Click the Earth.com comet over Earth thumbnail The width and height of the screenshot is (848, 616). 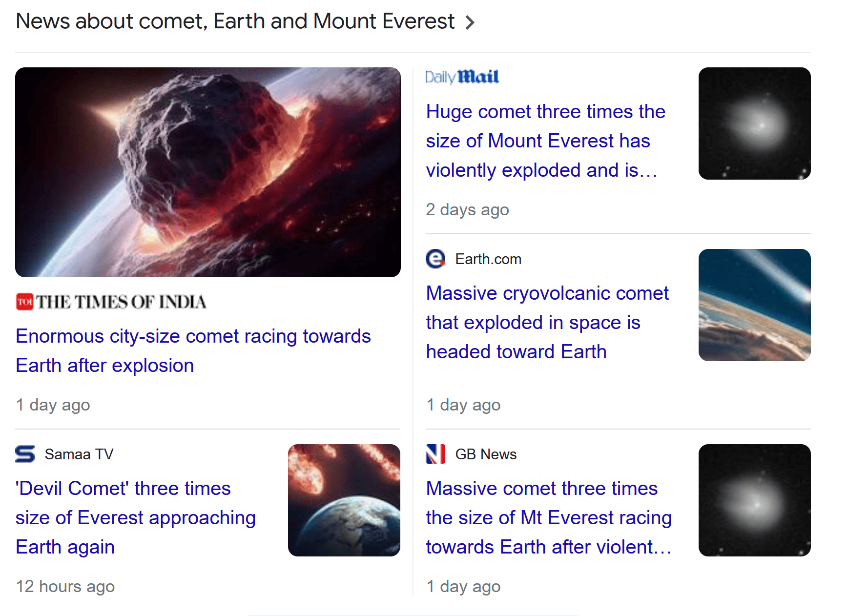(754, 305)
